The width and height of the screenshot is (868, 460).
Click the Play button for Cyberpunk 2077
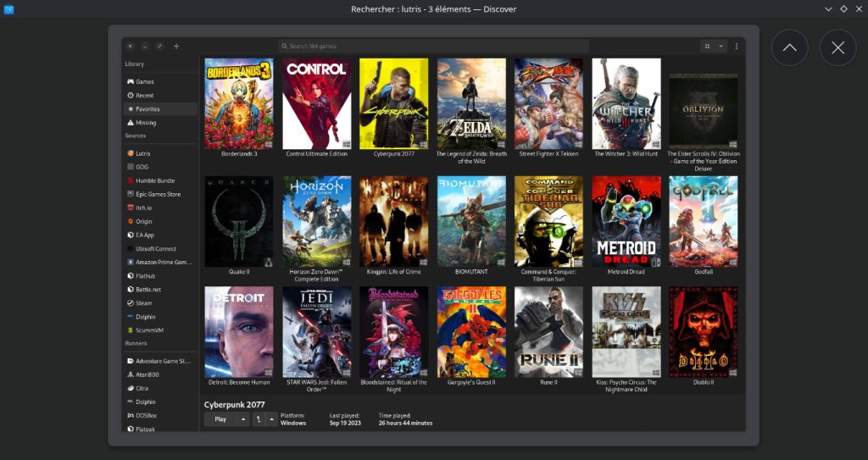220,419
